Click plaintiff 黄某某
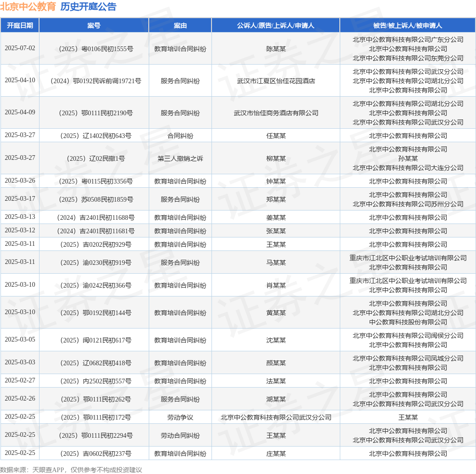Viewport: 476px width, 474px height. tap(276, 313)
